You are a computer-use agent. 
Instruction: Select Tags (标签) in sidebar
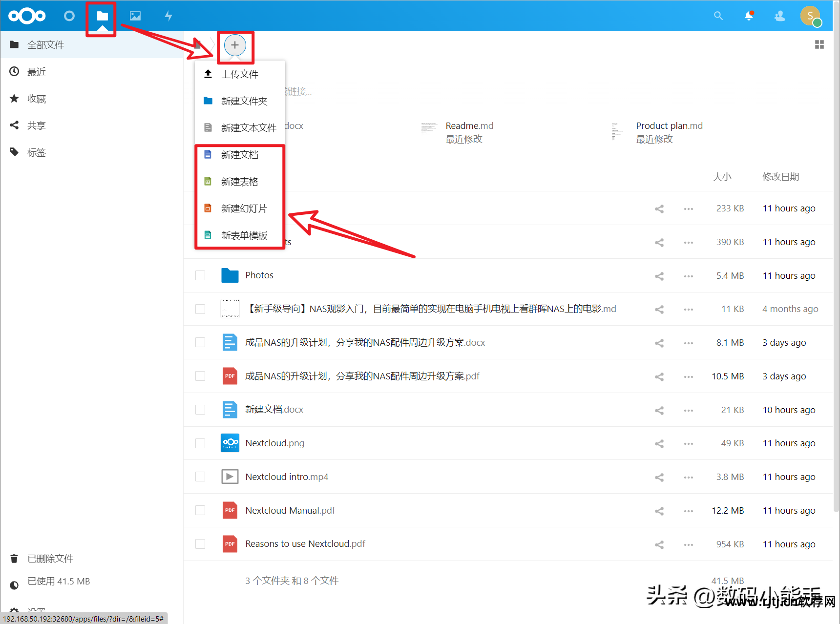[x=92, y=152]
